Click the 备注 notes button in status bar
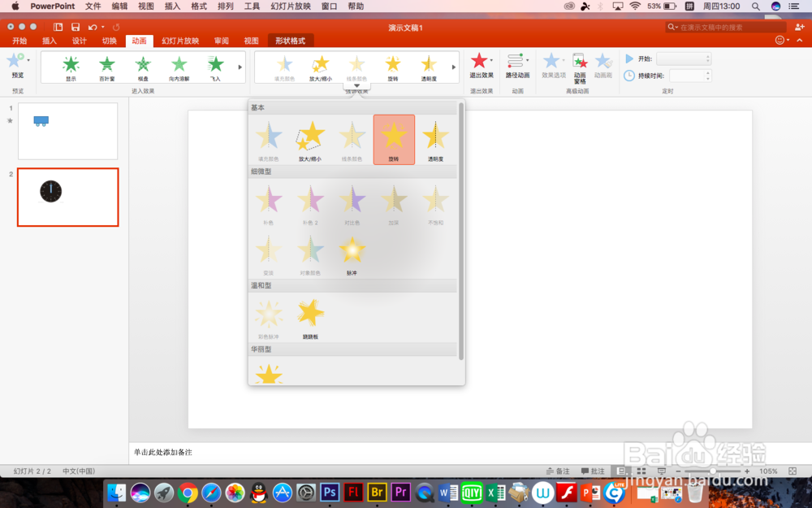This screenshot has height=508, width=812. pyautogui.click(x=559, y=471)
